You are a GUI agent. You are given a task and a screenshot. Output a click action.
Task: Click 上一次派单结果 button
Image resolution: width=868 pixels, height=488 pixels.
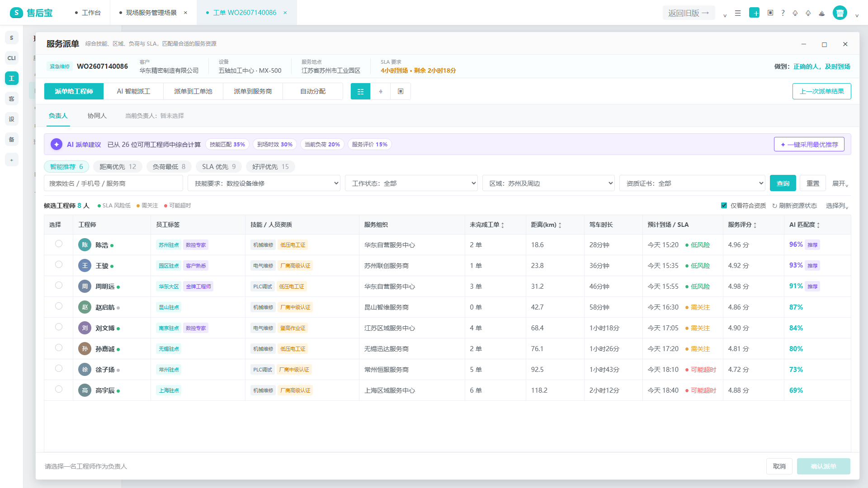pos(822,91)
